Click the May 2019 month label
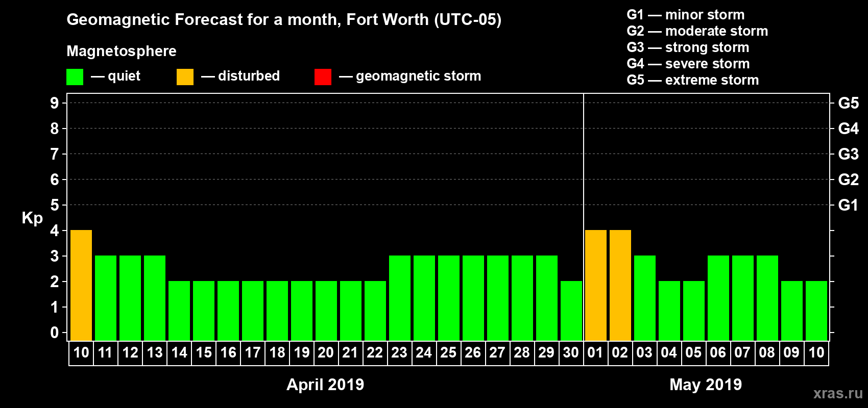 point(706,385)
